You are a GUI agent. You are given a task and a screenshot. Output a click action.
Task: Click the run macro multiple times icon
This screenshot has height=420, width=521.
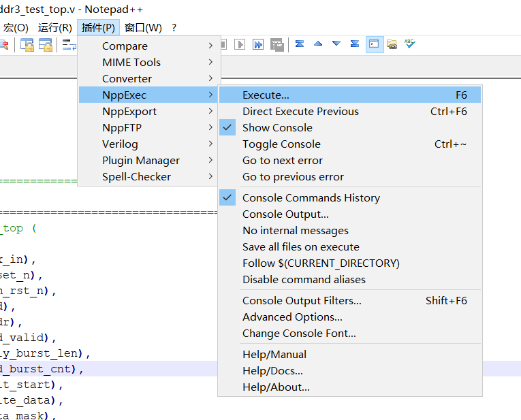pyautogui.click(x=258, y=44)
